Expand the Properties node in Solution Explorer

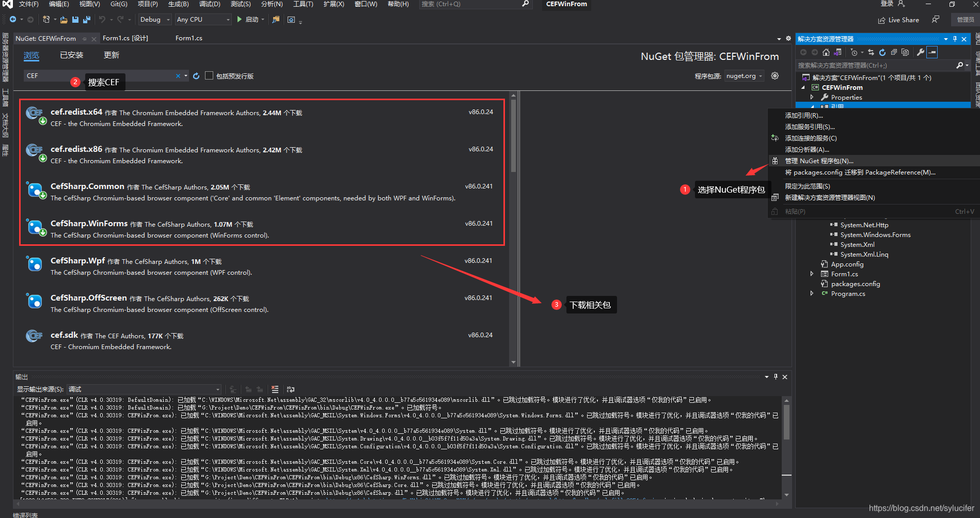click(812, 97)
